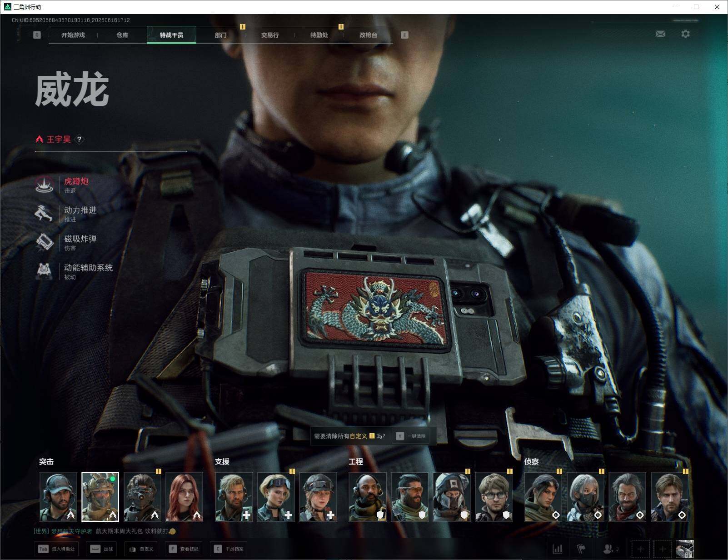Click the Q previous-tab key icon
Screen dimensions: 728x560
[37, 35]
